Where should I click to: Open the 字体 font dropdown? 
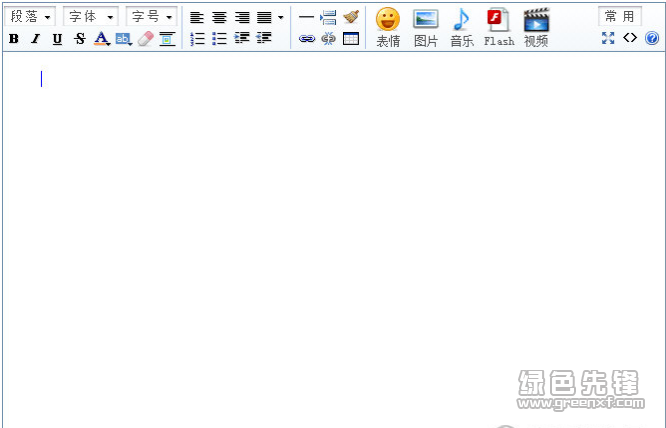pyautogui.click(x=90, y=17)
